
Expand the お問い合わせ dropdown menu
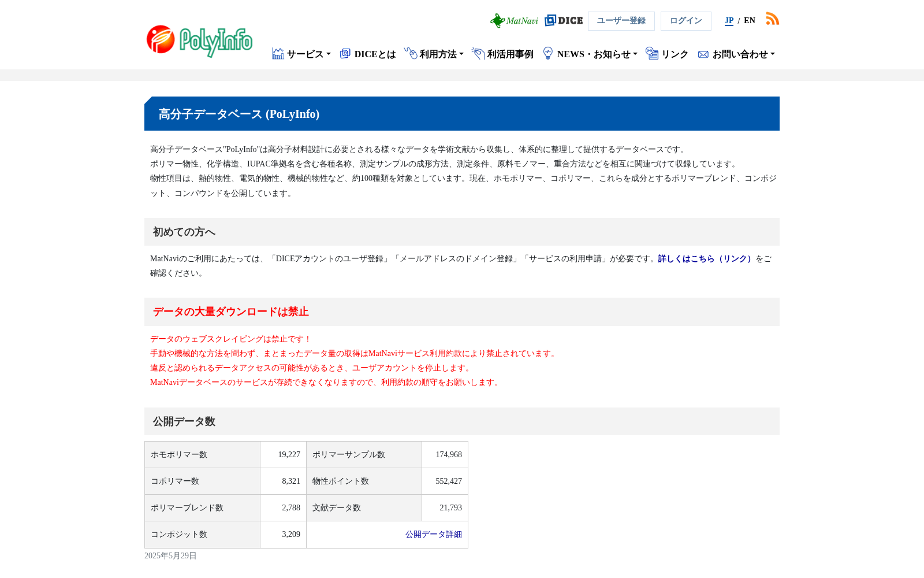tap(743, 54)
